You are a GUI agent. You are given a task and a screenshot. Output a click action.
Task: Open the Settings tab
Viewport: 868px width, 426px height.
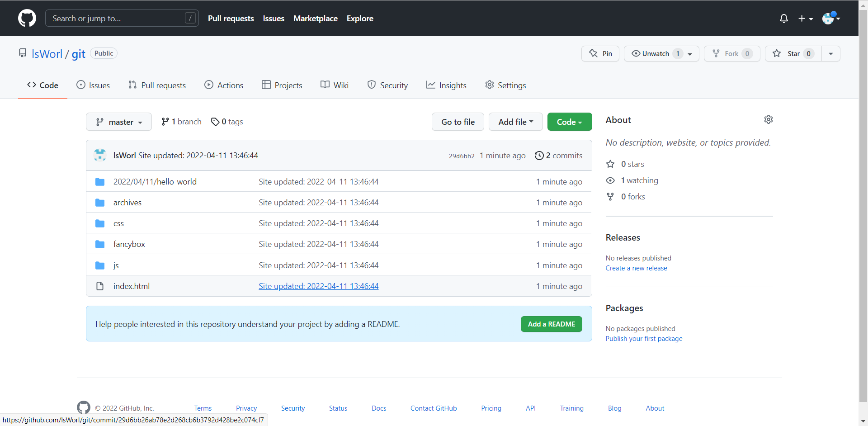point(505,85)
